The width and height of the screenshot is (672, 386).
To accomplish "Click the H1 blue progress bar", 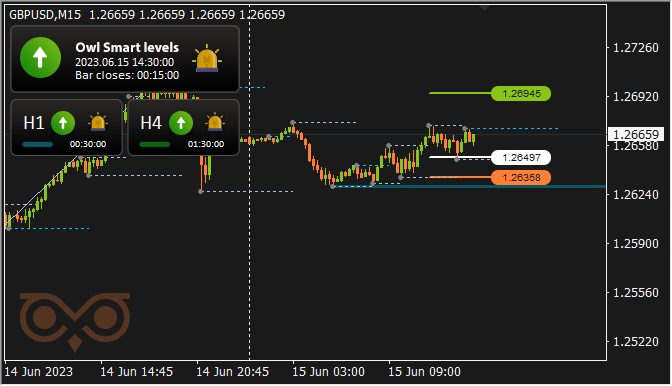I will tap(38, 144).
